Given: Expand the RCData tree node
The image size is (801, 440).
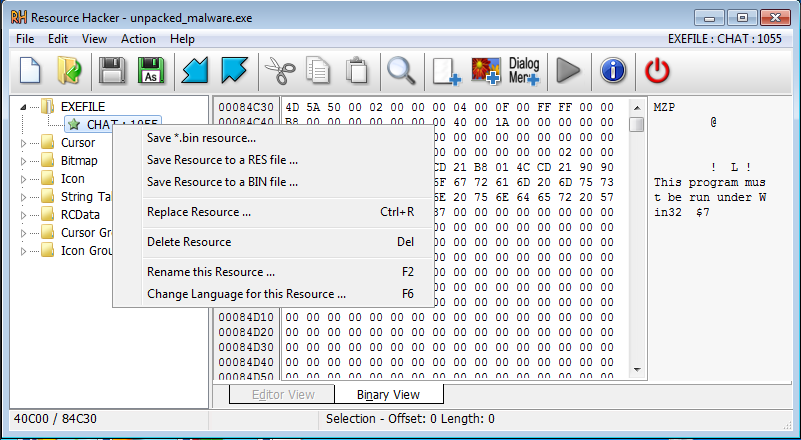Looking at the screenshot, I should click(23, 215).
